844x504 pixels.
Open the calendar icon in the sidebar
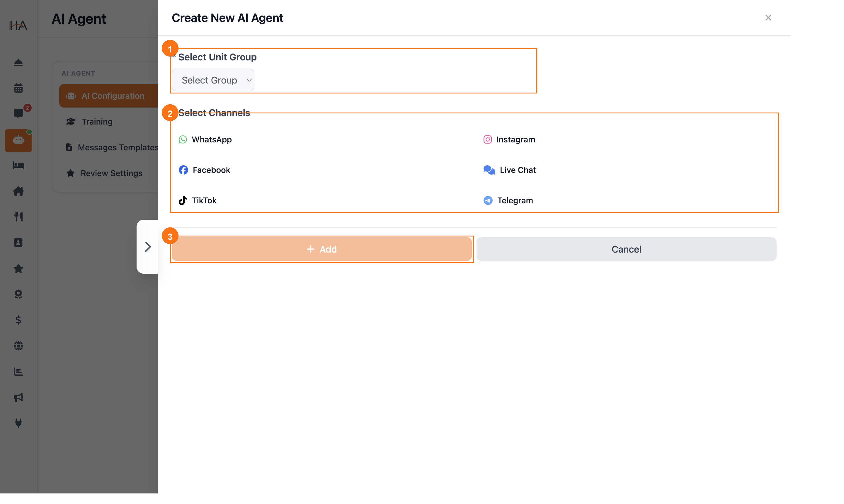click(18, 88)
